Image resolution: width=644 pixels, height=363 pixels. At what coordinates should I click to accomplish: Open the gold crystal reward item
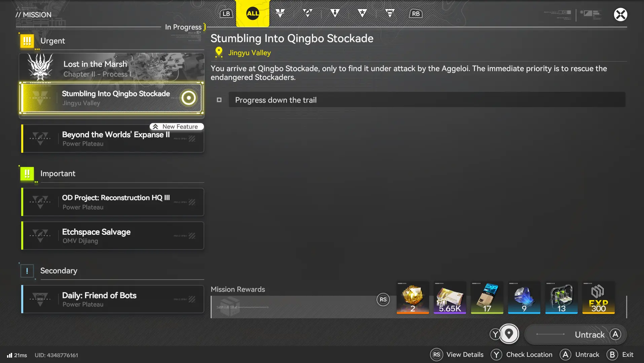pyautogui.click(x=413, y=298)
